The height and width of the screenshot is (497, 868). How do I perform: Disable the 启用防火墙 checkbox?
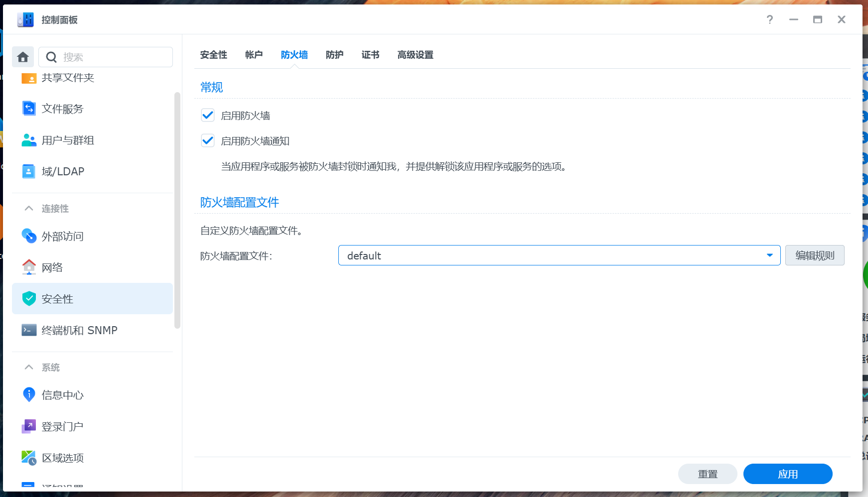207,115
